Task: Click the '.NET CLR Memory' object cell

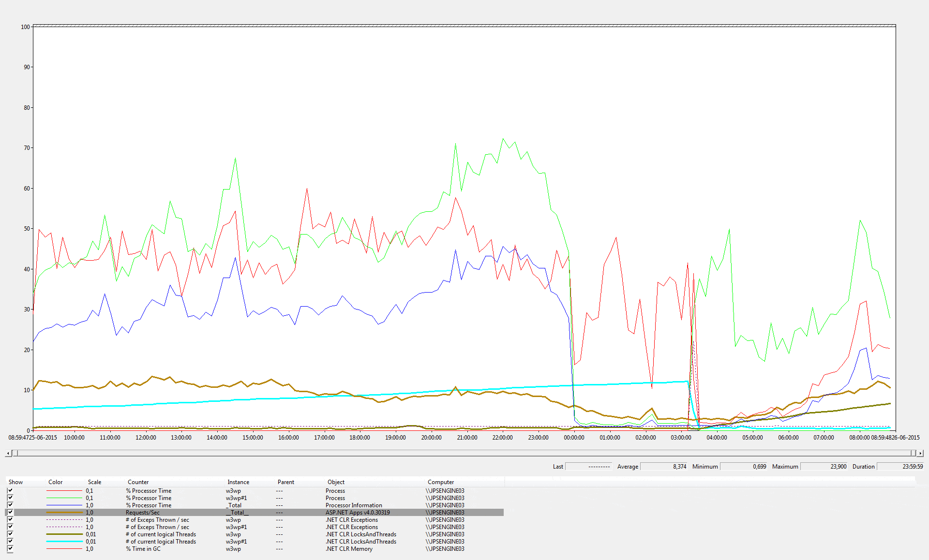Action: (x=349, y=548)
